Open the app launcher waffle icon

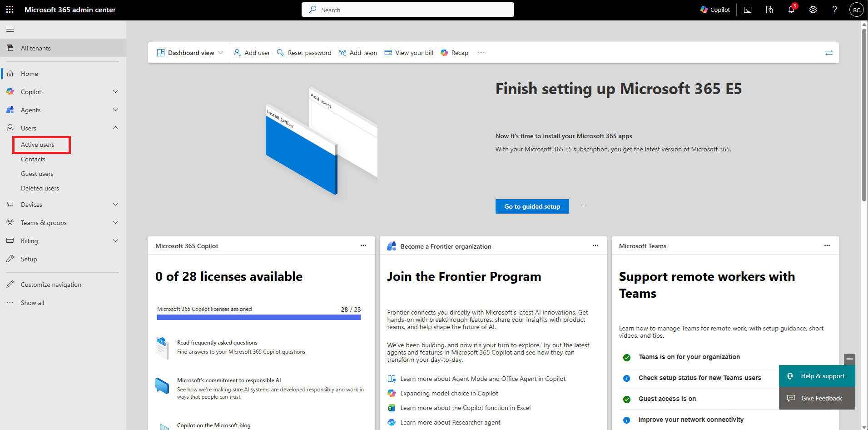10,10
